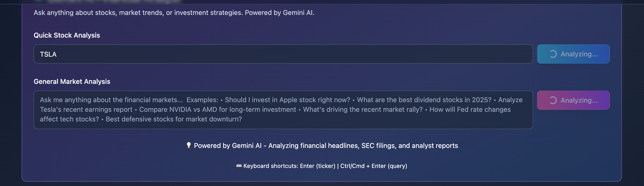Click the "Should I invest in Apple" placeholder example
Image resolution: width=644 pixels, height=186 pixels.
click(287, 100)
